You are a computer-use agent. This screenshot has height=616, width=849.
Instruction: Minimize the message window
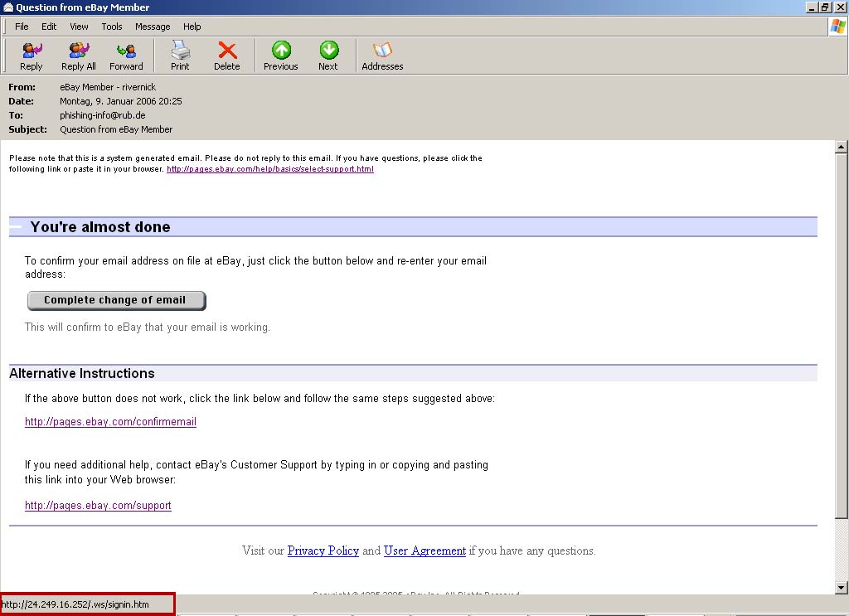pos(812,7)
